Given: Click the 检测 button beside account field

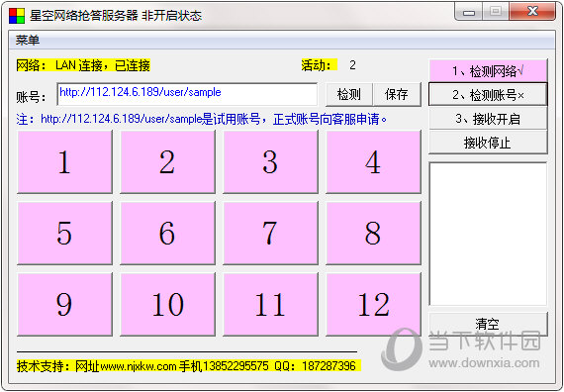Looking at the screenshot, I should pyautogui.click(x=349, y=94).
